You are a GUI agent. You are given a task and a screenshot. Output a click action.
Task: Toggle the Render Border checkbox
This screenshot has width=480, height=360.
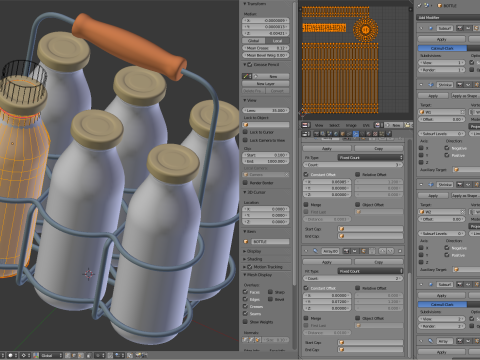245,183
